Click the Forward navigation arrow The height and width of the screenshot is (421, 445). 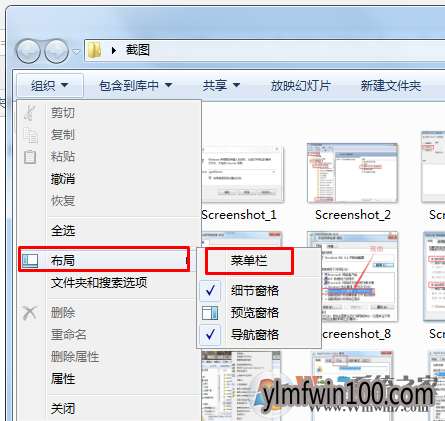[x=56, y=51]
